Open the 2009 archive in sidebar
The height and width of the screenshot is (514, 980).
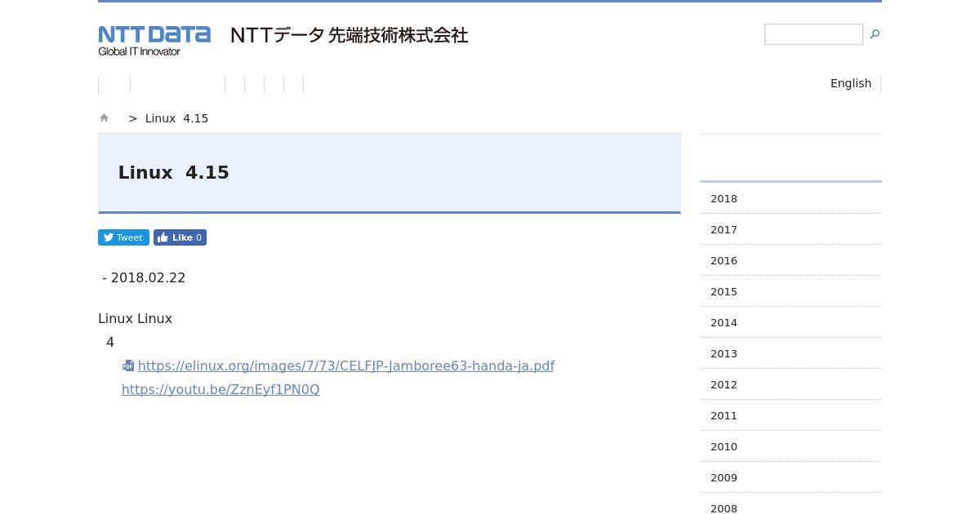[791, 477]
